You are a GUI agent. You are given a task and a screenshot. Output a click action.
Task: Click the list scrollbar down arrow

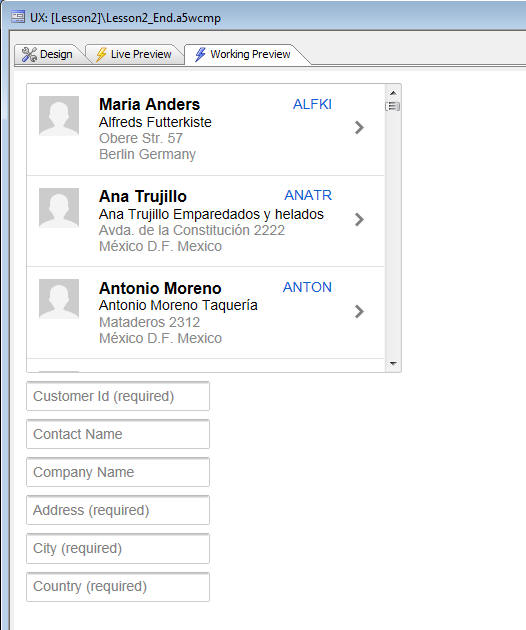393,364
